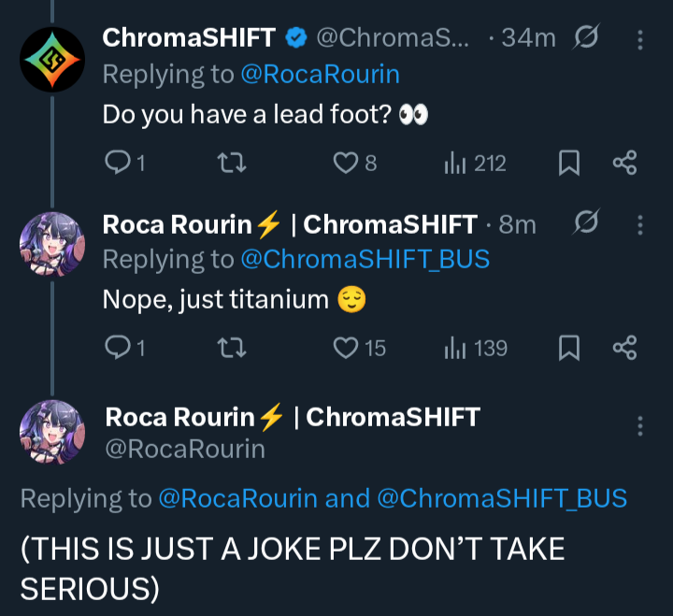Screen dimensions: 673x616
Task: Open more options on ChromaSHIFT's tweet
Action: click(639, 39)
